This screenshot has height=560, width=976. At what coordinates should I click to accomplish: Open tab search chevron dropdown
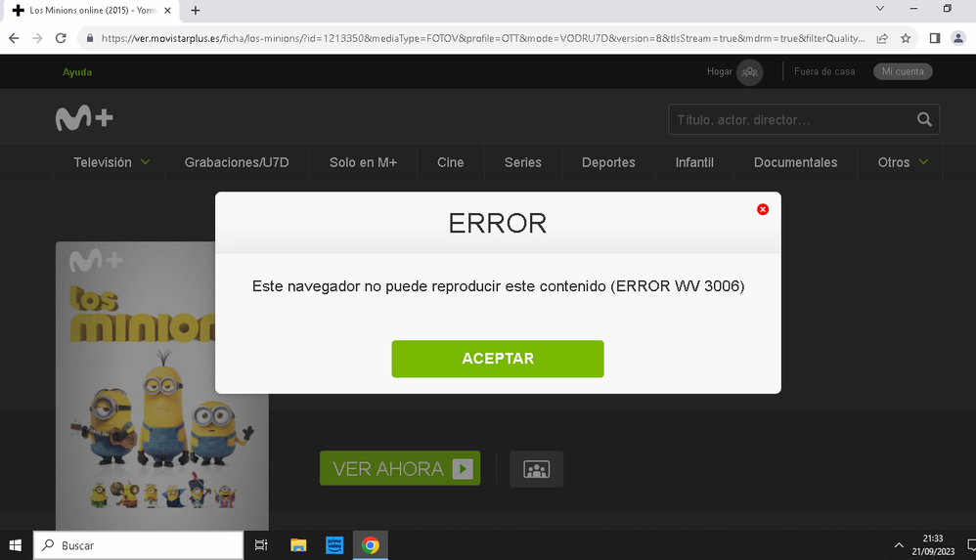click(x=879, y=9)
